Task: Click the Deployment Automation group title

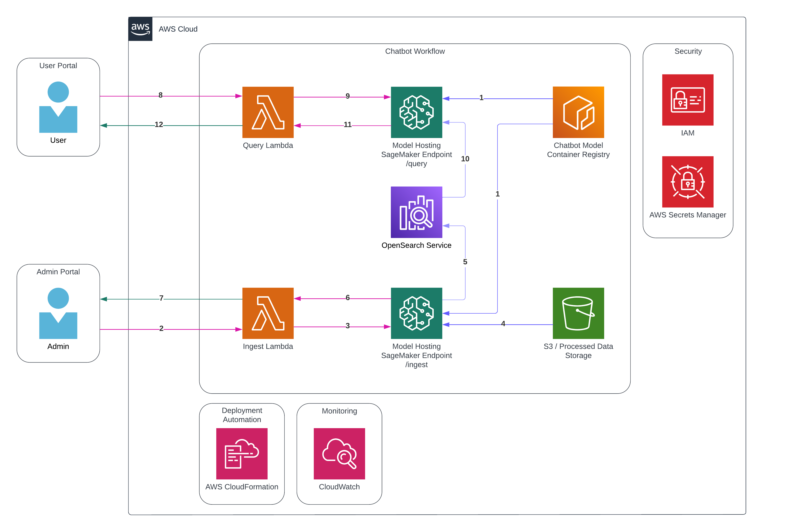Action: point(242,415)
